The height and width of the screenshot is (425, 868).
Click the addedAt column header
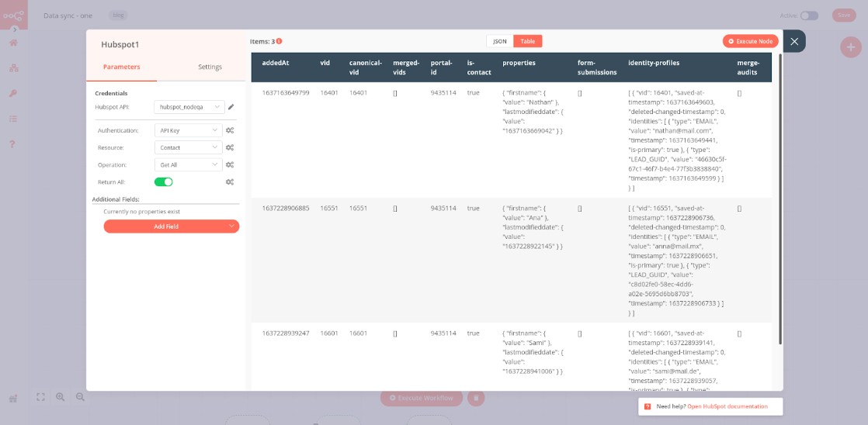pos(276,63)
